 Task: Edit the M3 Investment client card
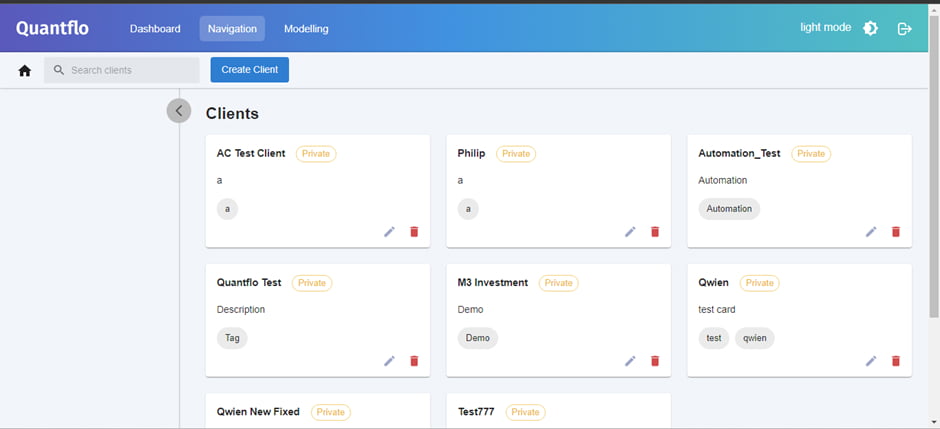coord(630,361)
